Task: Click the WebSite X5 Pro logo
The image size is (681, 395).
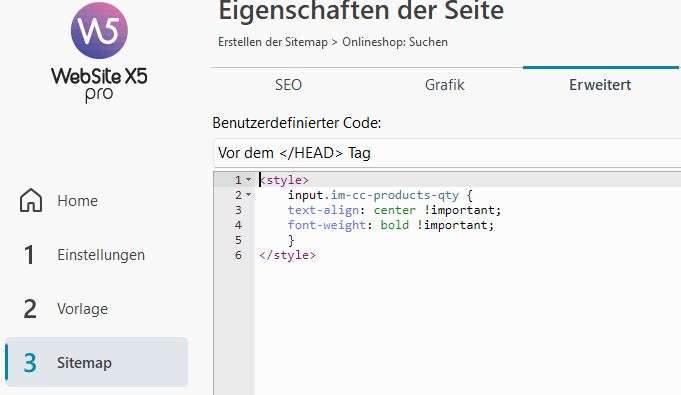Action: click(99, 52)
